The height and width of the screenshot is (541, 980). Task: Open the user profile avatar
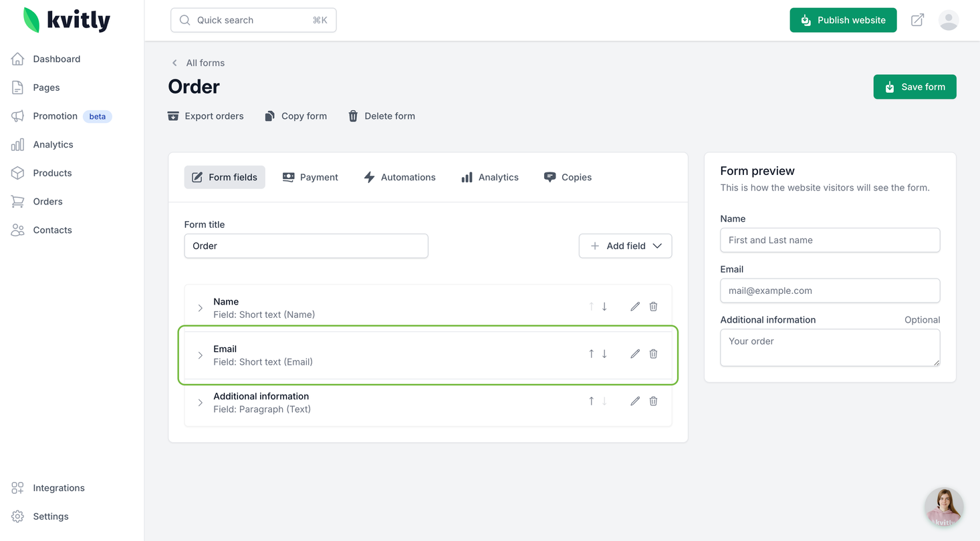point(949,20)
